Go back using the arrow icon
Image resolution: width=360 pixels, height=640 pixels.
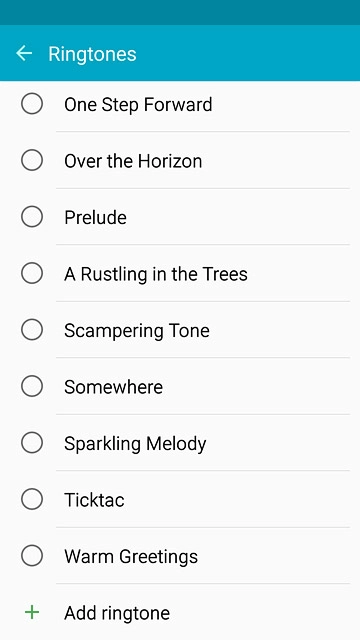[24, 53]
